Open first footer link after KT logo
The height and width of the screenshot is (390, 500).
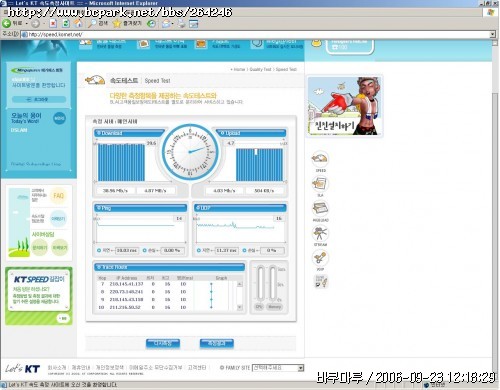click(57, 367)
